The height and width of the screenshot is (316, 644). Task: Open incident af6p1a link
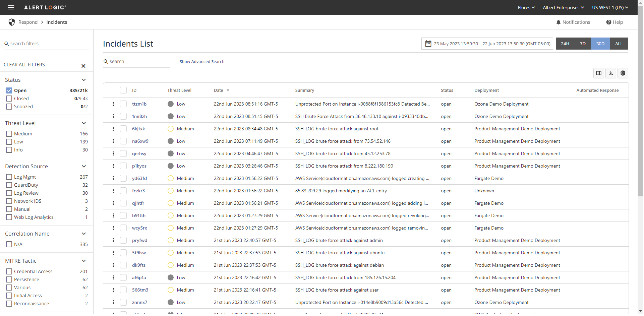[139, 277]
